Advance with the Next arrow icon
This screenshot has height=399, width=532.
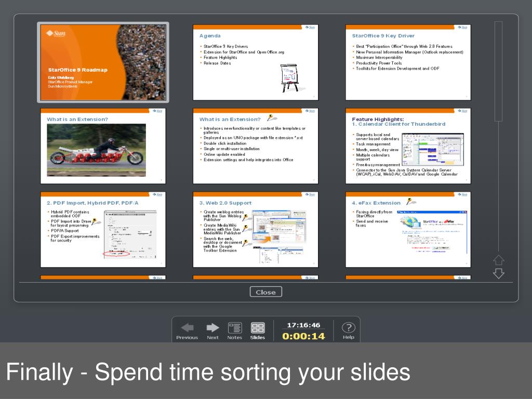coord(212,328)
